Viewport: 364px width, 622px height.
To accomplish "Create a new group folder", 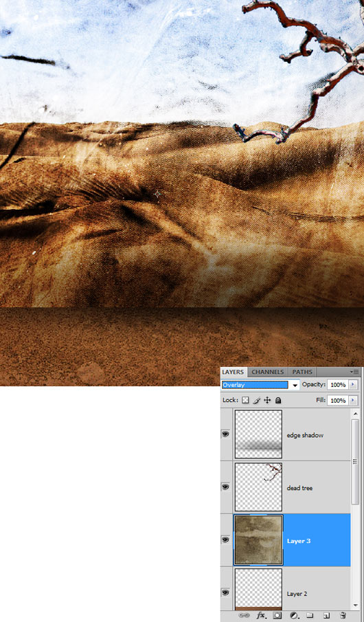I will pos(310,616).
